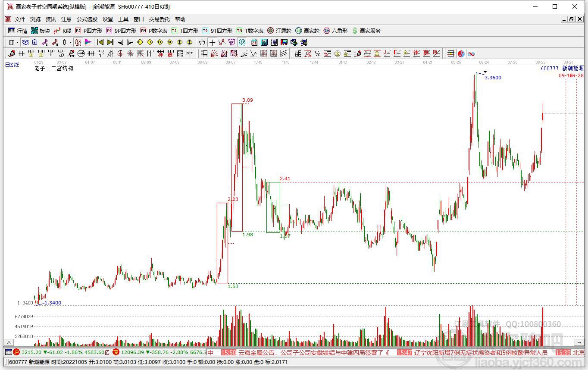
Task: Click the save diskette icon
Action: [x=284, y=42]
